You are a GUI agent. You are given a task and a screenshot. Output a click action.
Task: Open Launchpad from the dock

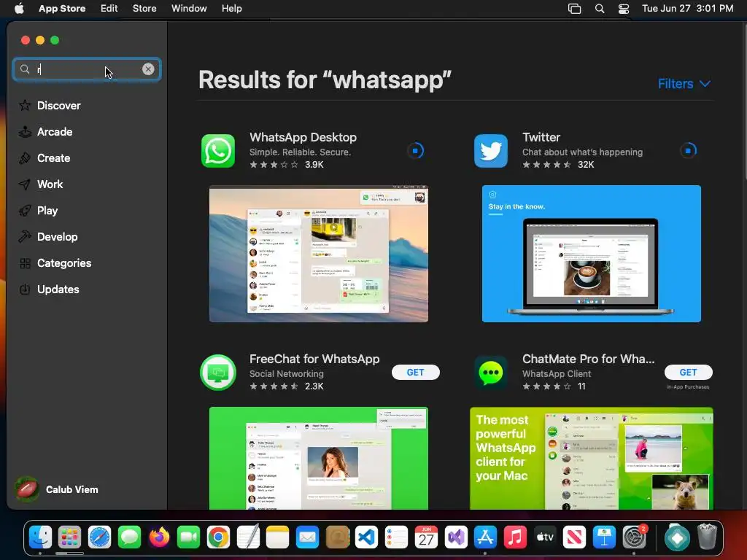(x=70, y=537)
